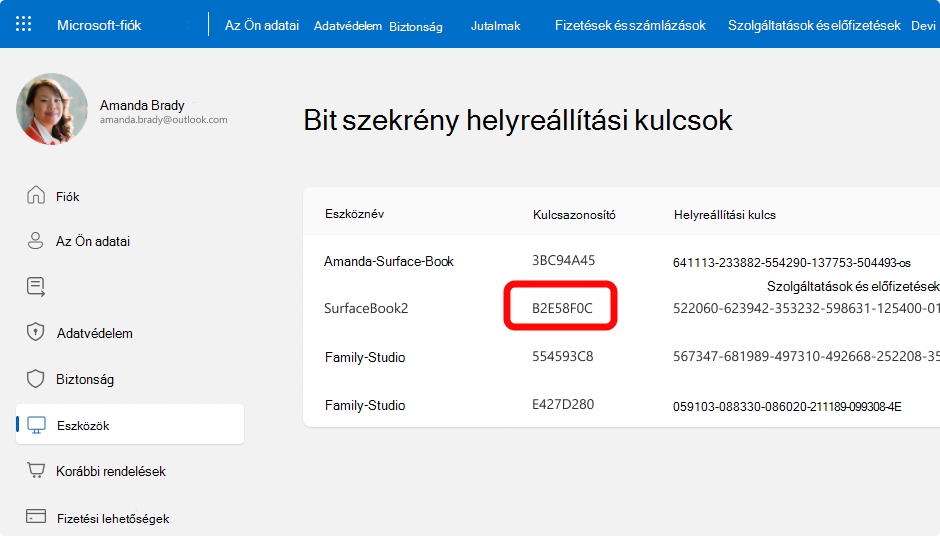Viewport: 940px width, 536px height.
Task: Click key ID B2E58F0C
Action: click(x=562, y=308)
